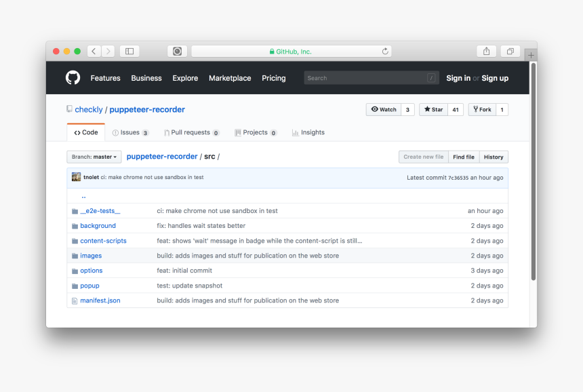Click the images folder icon
The image size is (583, 392).
point(75,256)
